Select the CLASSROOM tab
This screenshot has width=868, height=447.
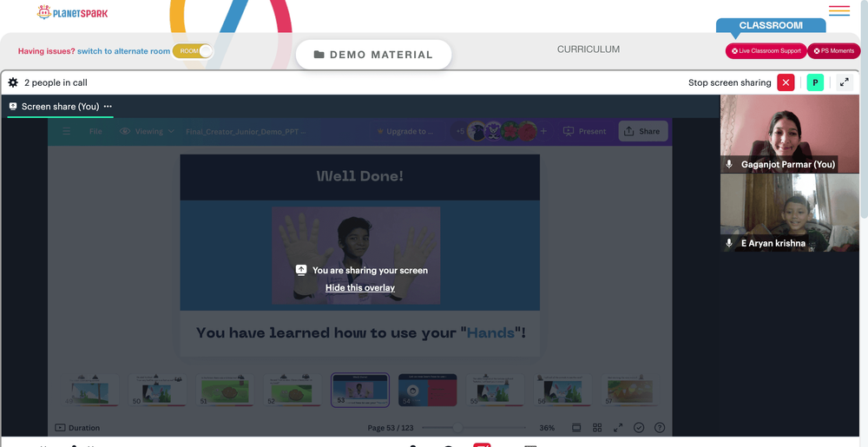point(771,25)
